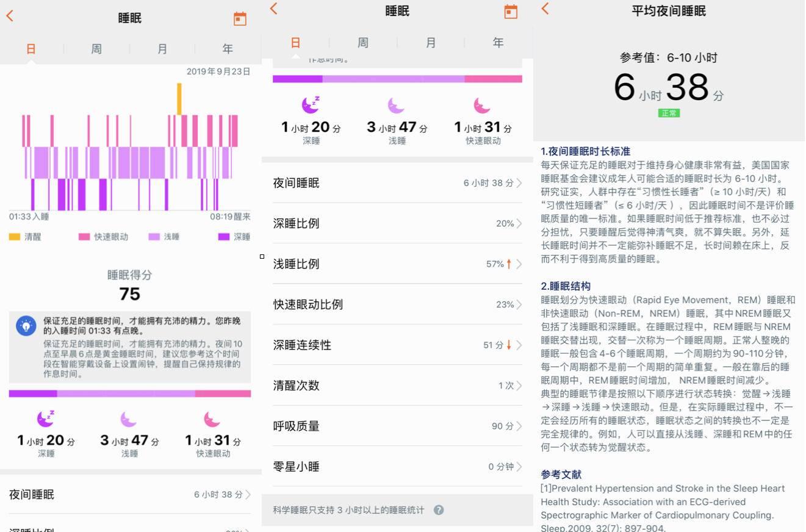Switch to 月 tab on middle screen
806x532 pixels.
[x=431, y=43]
